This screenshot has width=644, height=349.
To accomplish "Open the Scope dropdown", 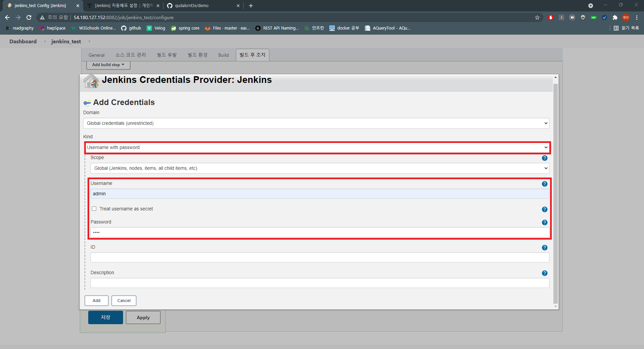I will point(320,168).
